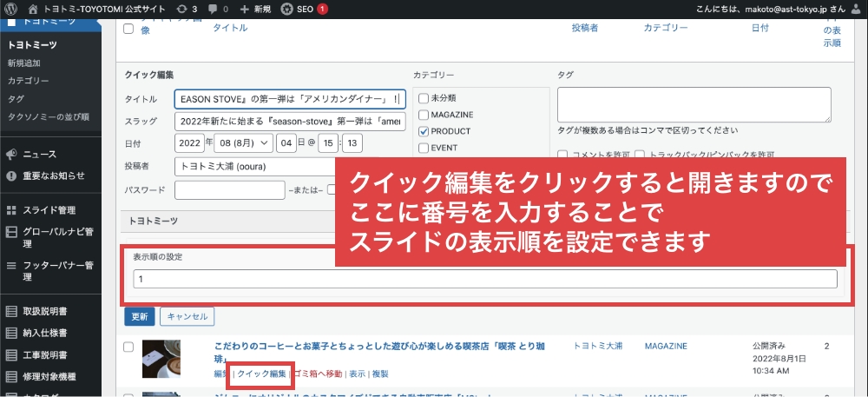
Task: Check the EVENT category checkbox
Action: 424,148
